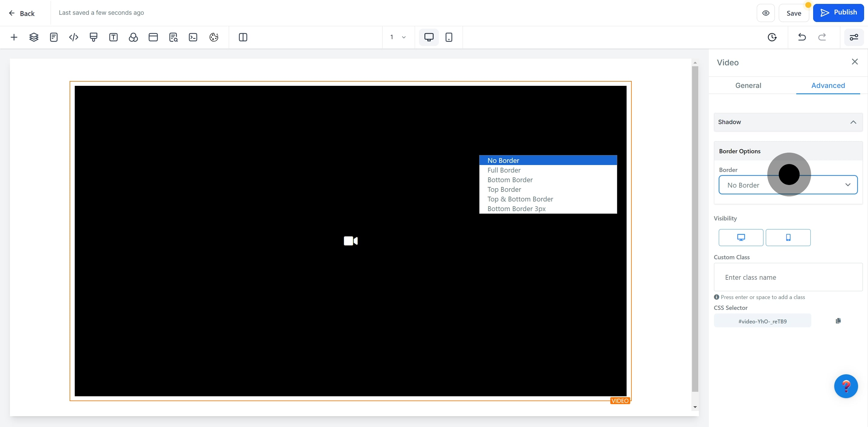The height and width of the screenshot is (427, 868).
Task: Collapse the Shadow section
Action: 853,122
